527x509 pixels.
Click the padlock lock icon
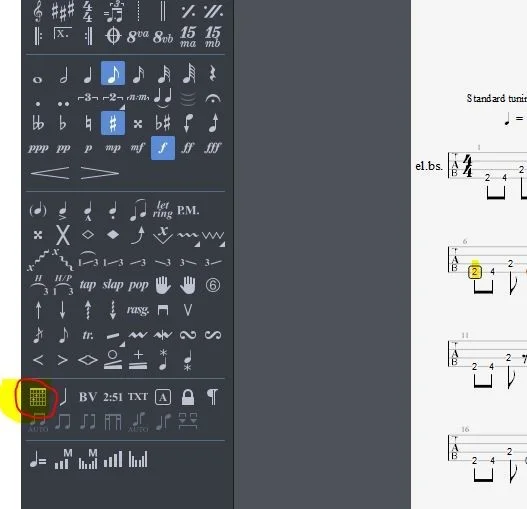click(x=188, y=397)
